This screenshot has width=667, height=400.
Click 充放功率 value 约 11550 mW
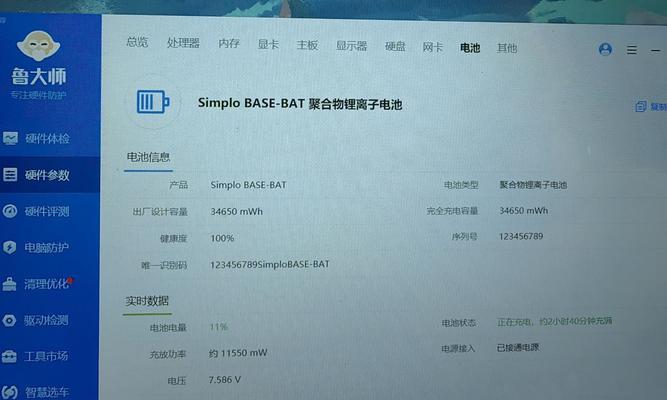pos(238,353)
